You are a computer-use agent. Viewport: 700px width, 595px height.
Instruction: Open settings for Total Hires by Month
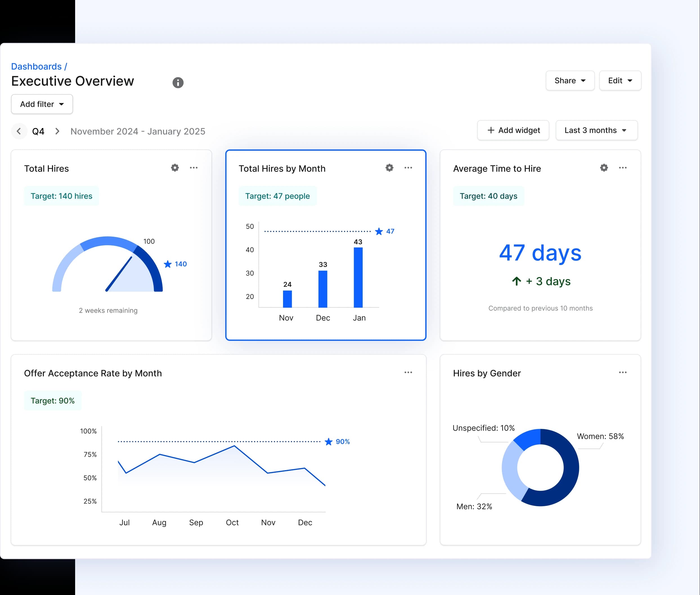[389, 168]
